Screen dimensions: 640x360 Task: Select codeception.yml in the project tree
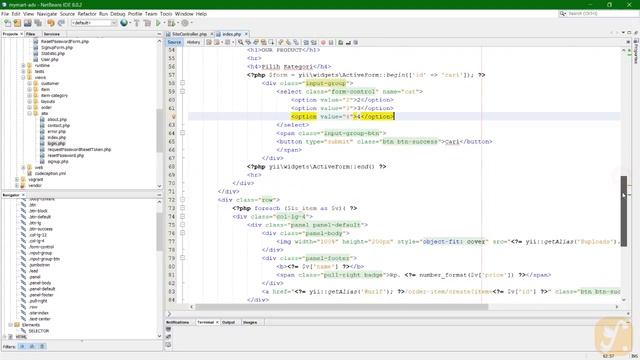coord(51,173)
